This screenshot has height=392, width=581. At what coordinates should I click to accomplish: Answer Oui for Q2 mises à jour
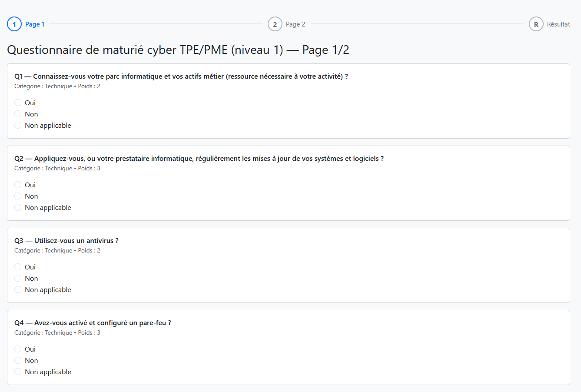(x=18, y=185)
